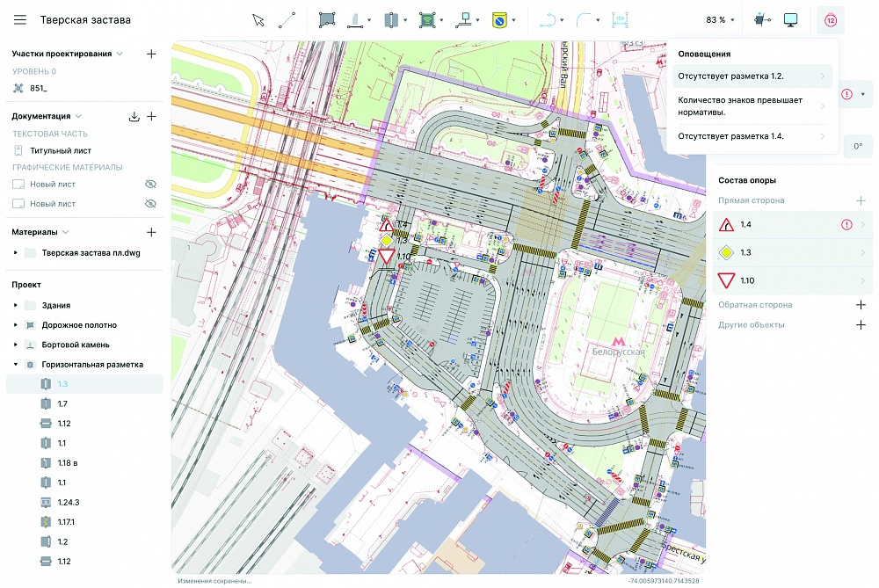Select the sign support tool
This screenshot has height=588, width=879.
[x=463, y=20]
